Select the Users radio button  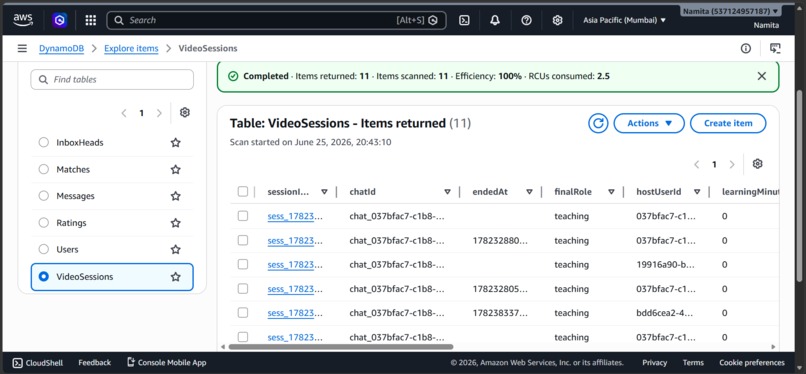click(44, 249)
